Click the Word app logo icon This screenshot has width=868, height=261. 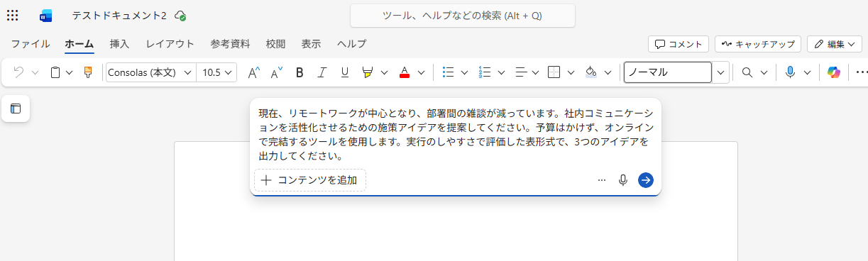tap(46, 16)
